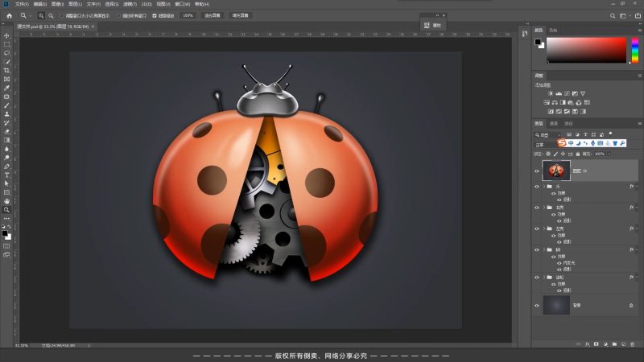This screenshot has width=644, height=362.
Task: Uncheck the 细微缩放 checkbox in the options bar
Action: point(152,15)
